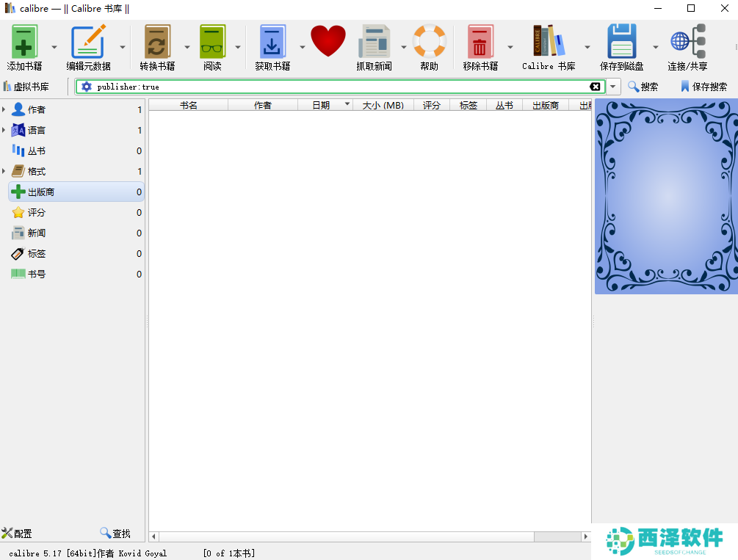Screen dimensions: 738x560
Task: Select 出版商 in the tag browser
Action: click(76, 192)
